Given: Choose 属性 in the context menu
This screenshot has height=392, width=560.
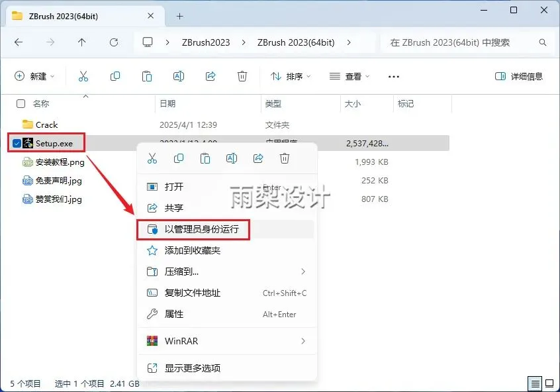Looking at the screenshot, I should 227,314.
